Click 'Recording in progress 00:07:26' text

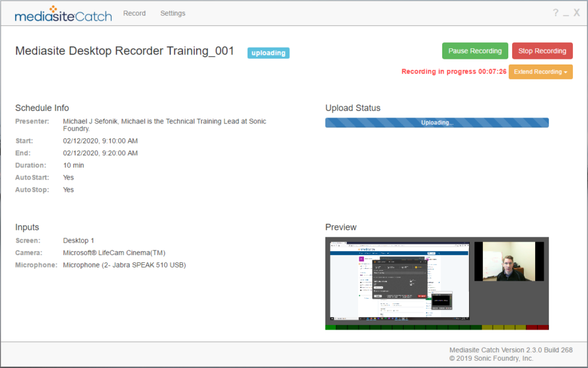click(454, 72)
